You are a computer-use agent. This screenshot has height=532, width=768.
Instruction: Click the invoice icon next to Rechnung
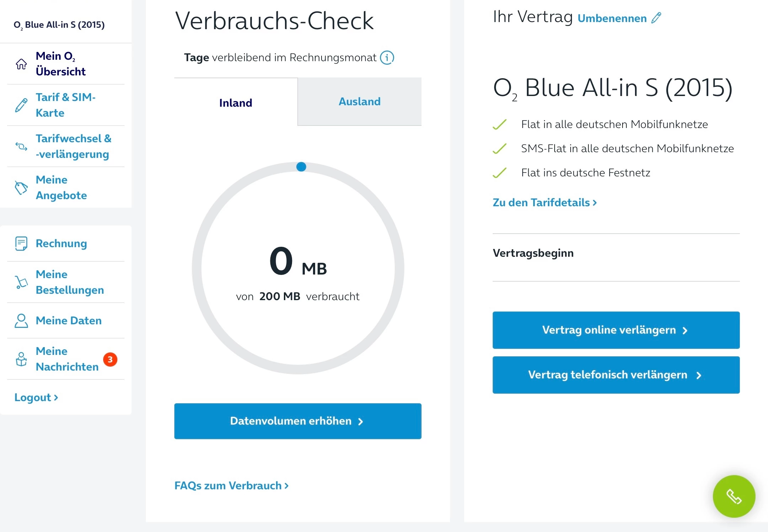tap(21, 244)
